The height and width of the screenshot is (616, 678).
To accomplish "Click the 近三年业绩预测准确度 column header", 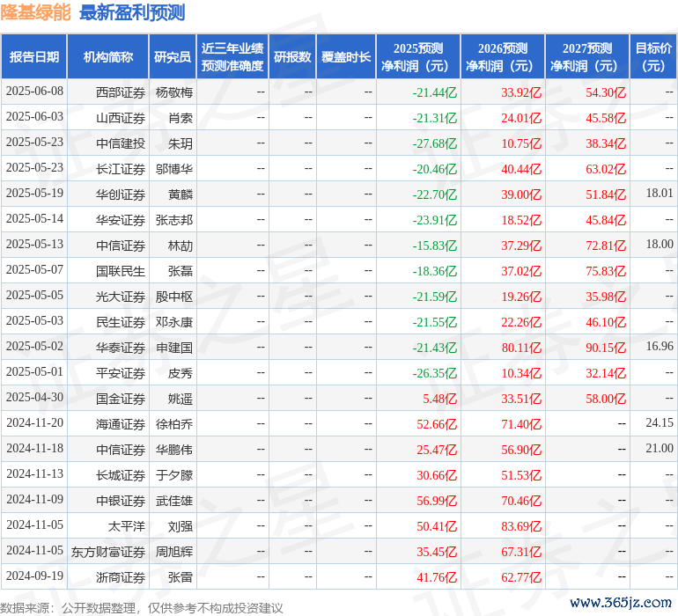I will 232,57.
